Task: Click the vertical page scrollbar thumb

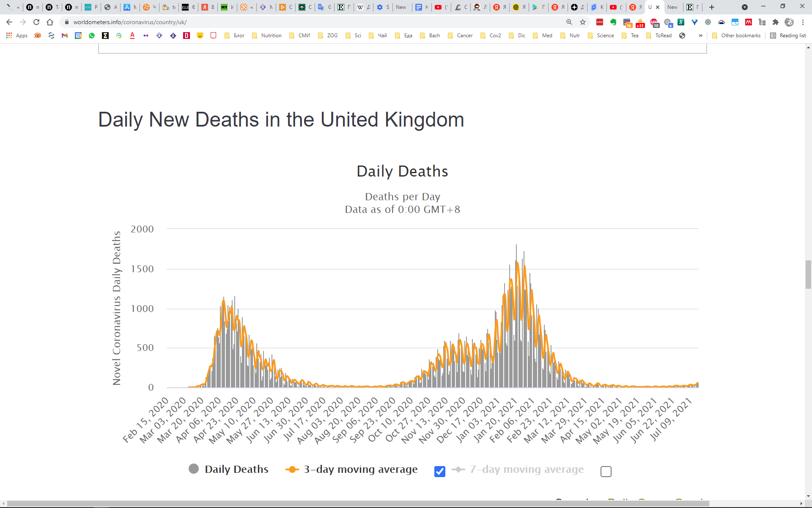Action: click(x=808, y=274)
